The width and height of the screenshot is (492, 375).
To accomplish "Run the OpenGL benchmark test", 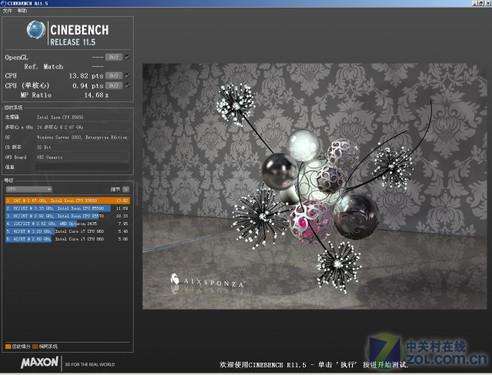I will [x=114, y=57].
